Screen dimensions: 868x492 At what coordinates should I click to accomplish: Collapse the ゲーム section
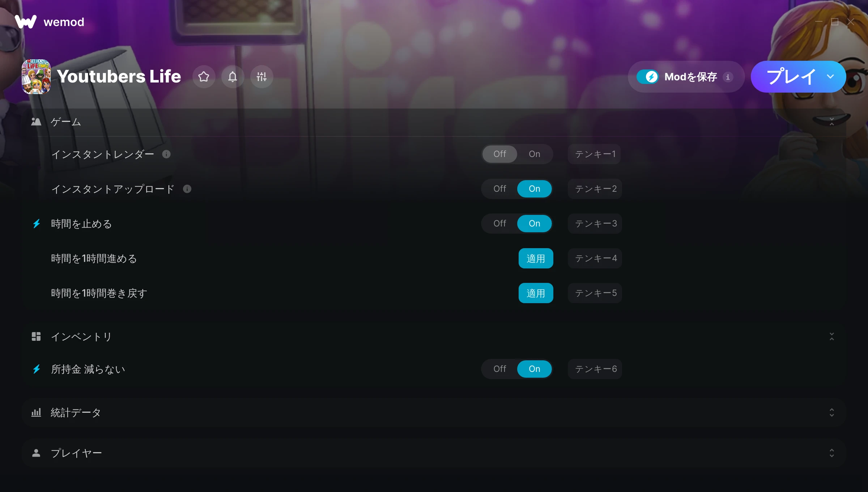click(831, 122)
